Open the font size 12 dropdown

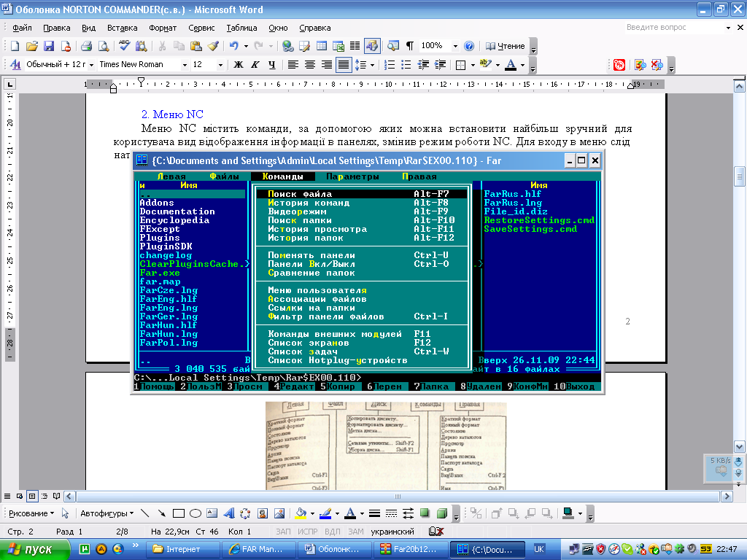coord(220,65)
